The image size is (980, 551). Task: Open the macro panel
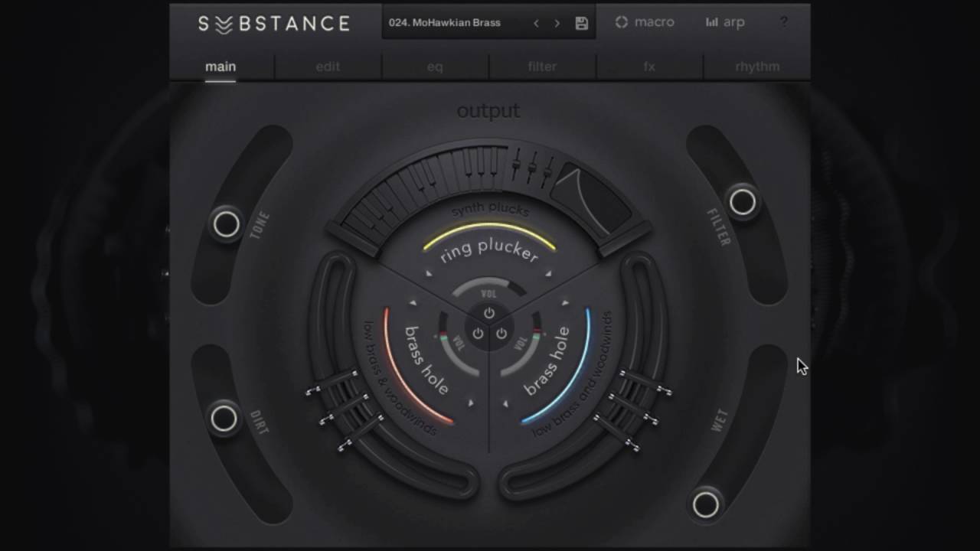point(645,22)
